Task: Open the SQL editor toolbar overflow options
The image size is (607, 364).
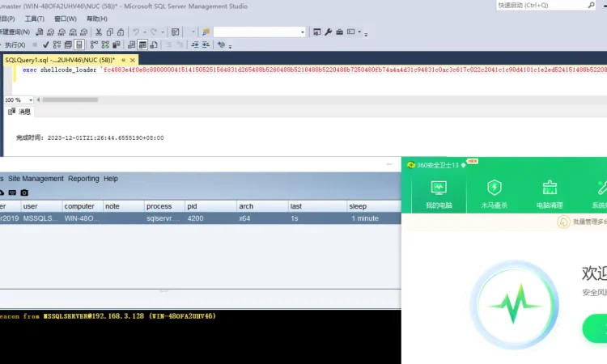Action: pyautogui.click(x=230, y=47)
